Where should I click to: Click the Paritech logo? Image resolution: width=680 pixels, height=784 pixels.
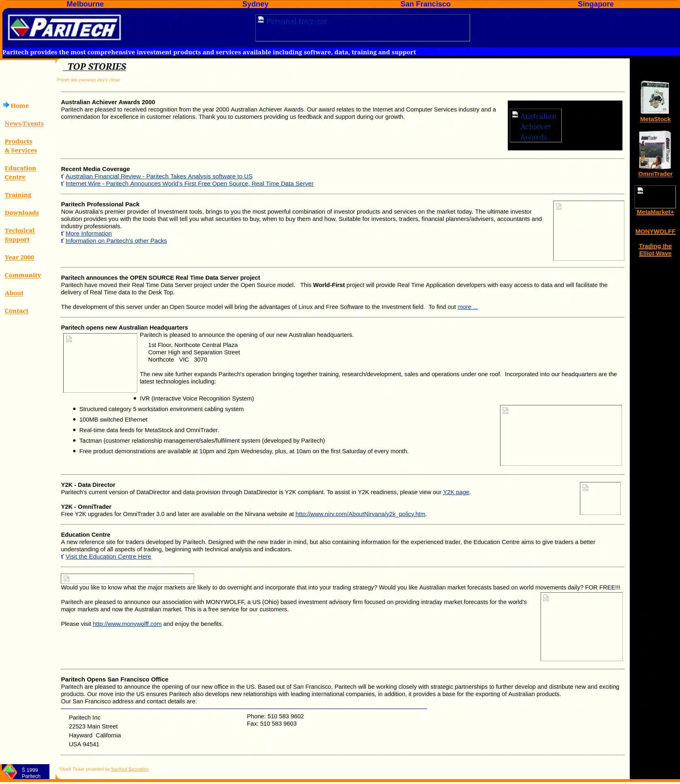pyautogui.click(x=65, y=27)
